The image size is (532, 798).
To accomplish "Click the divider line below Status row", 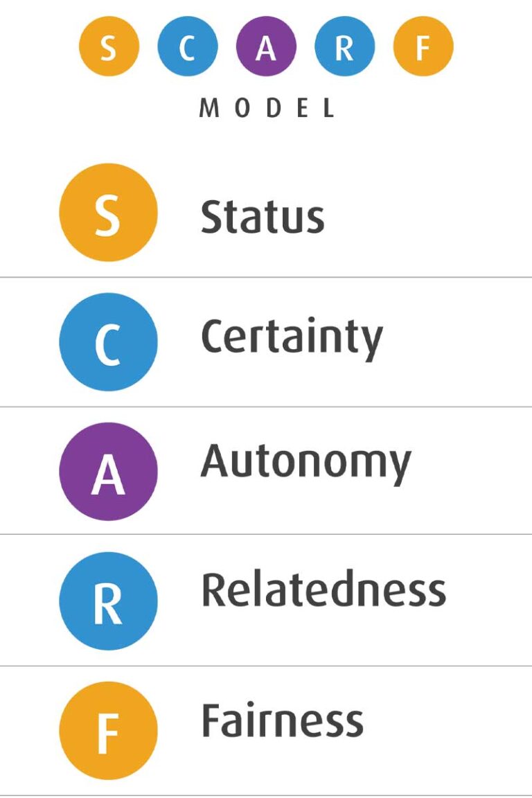I will click(266, 277).
